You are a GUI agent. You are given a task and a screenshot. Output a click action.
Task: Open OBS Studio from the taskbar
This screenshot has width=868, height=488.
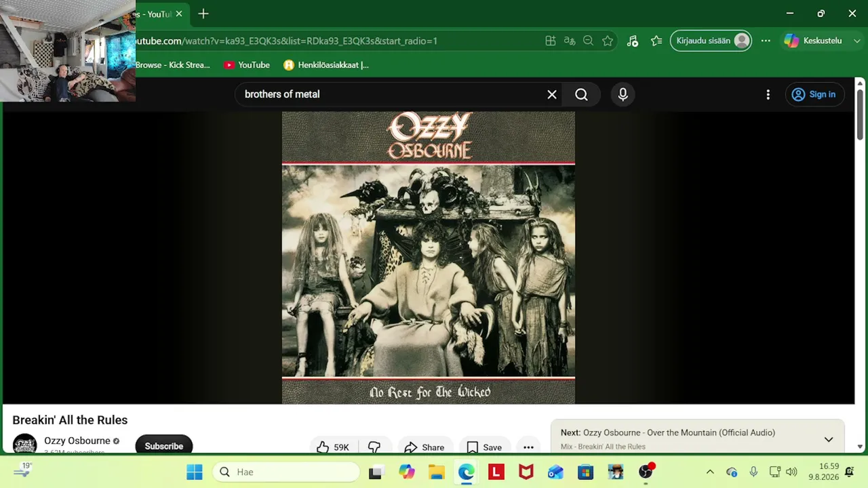[x=646, y=472]
